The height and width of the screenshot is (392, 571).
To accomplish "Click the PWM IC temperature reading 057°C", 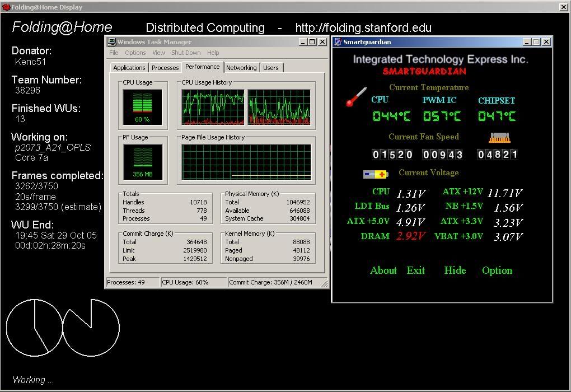I will coord(442,116).
